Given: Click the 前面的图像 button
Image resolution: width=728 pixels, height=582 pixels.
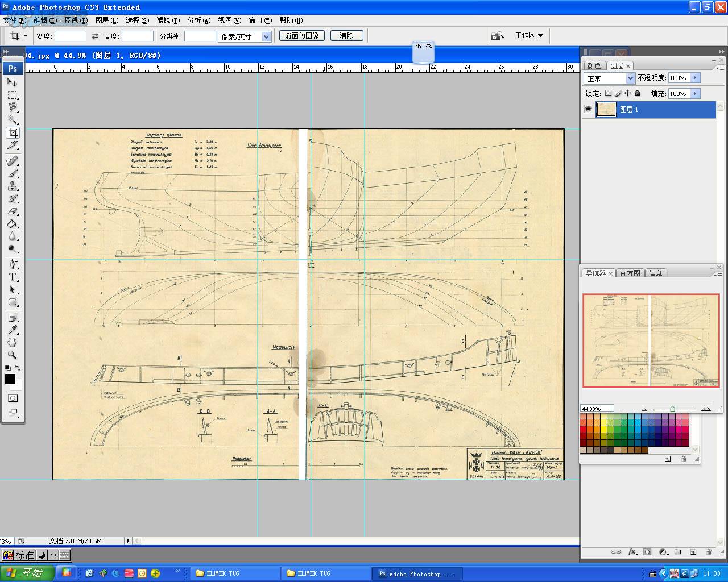Looking at the screenshot, I should click(301, 36).
